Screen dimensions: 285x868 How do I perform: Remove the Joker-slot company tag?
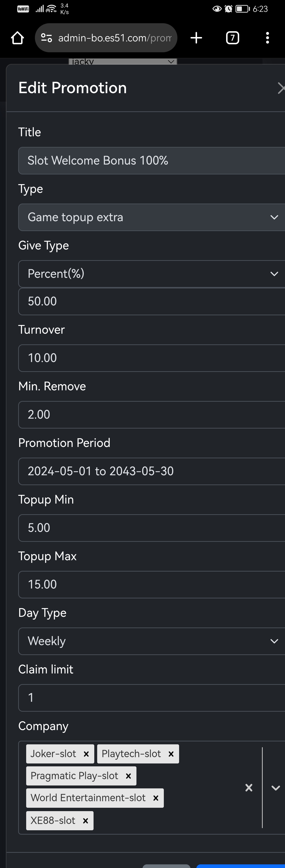click(86, 754)
